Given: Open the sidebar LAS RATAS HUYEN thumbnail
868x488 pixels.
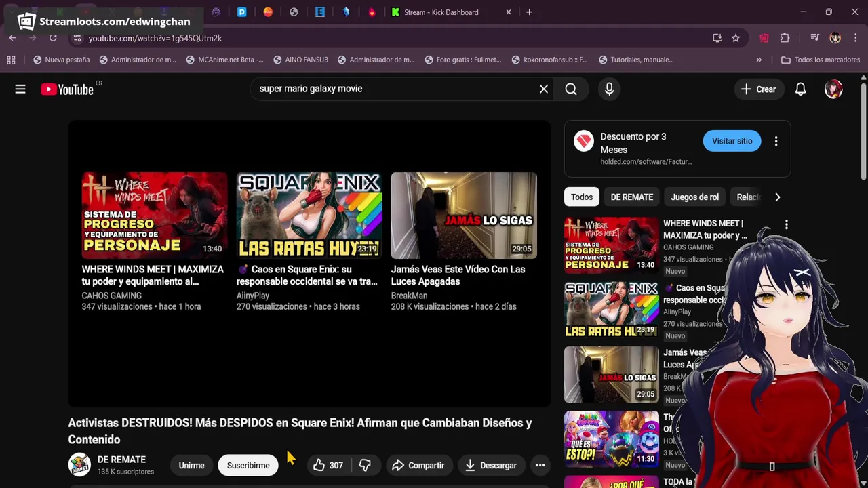Looking at the screenshot, I should [x=611, y=310].
